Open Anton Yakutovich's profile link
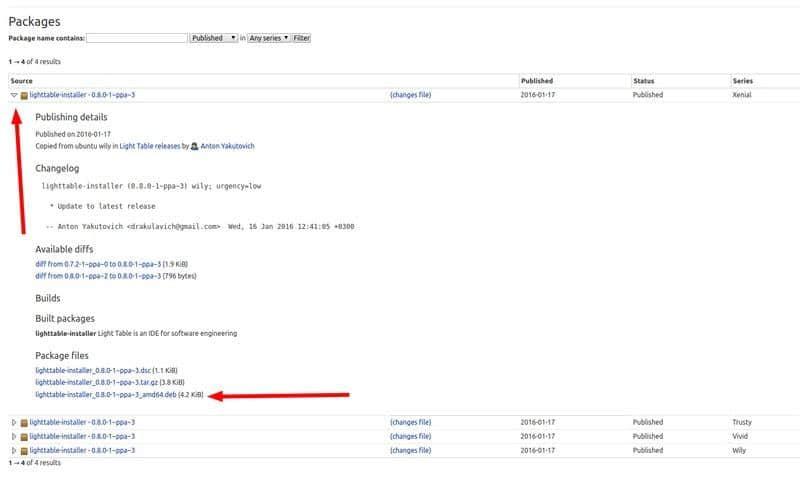Viewport: 800px width, 477px height. (228, 146)
